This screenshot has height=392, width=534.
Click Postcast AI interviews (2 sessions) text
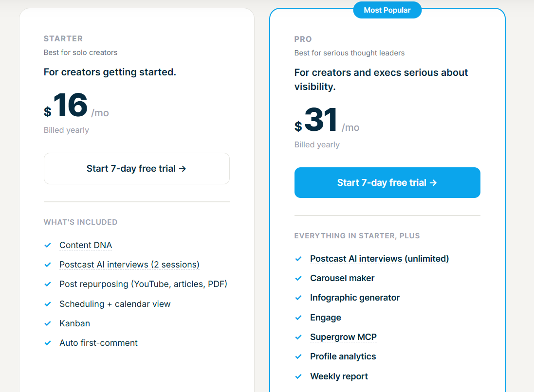coord(129,265)
